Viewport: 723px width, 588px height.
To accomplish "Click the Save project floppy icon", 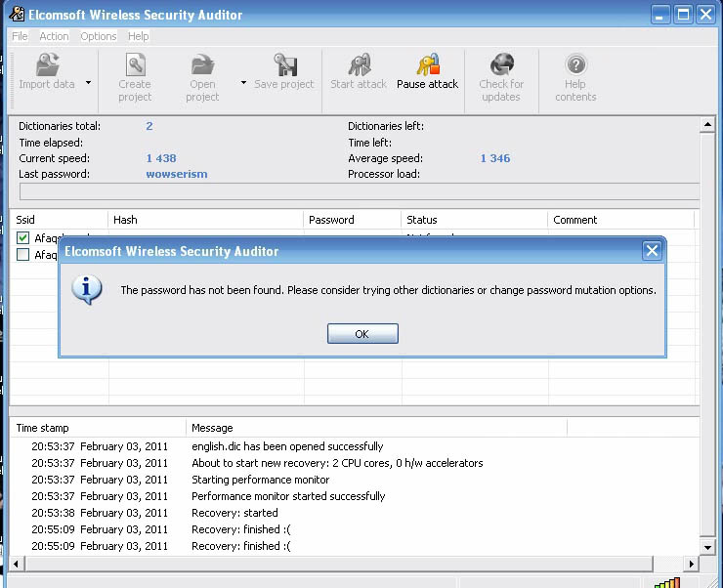I will click(x=285, y=64).
